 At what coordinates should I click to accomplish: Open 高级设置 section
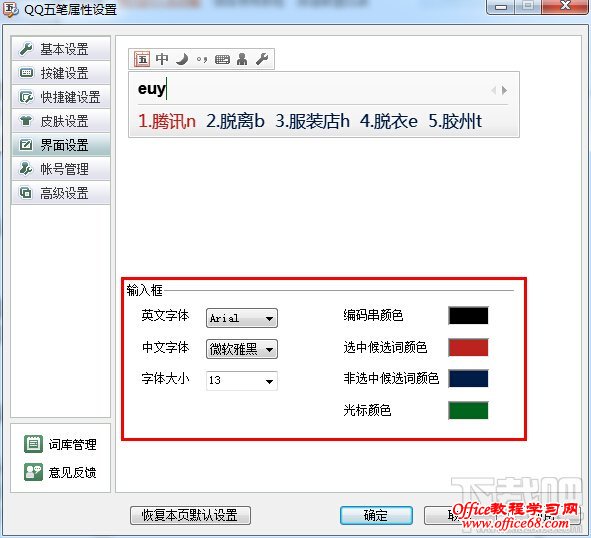[61, 193]
